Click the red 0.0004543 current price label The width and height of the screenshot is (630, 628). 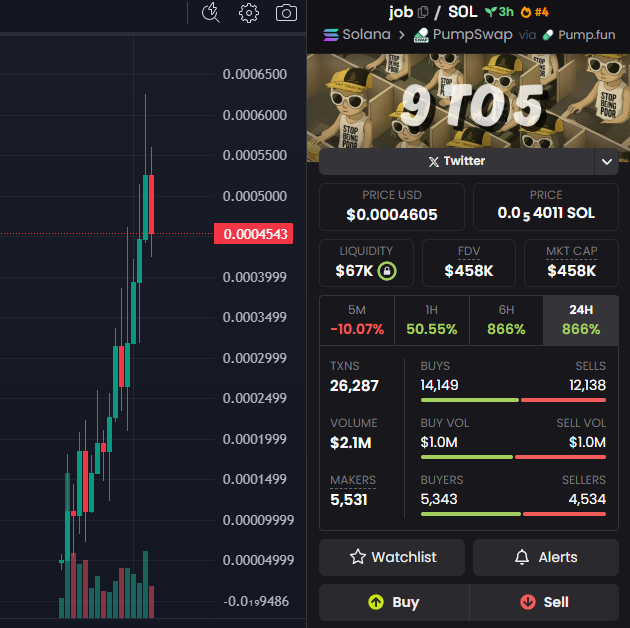[x=254, y=233]
